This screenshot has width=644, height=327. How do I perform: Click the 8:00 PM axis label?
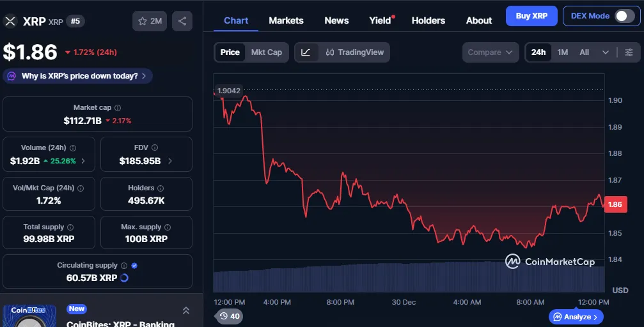[x=340, y=302]
